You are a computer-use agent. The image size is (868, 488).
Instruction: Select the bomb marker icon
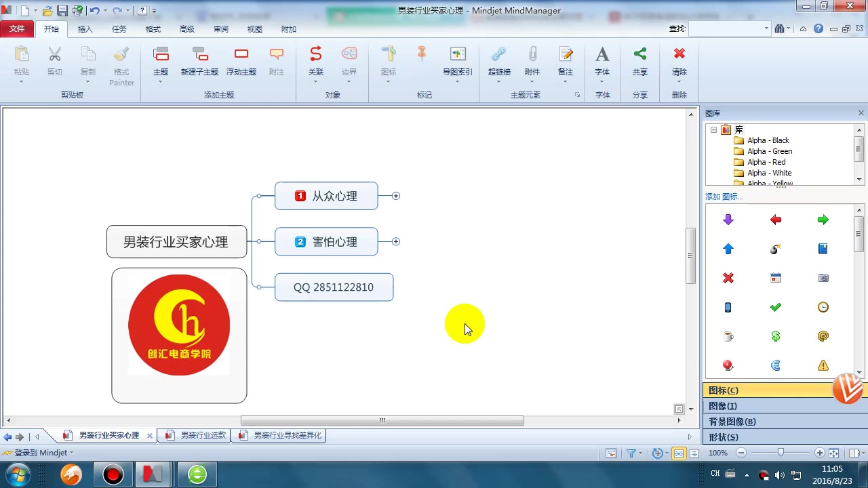(776, 249)
